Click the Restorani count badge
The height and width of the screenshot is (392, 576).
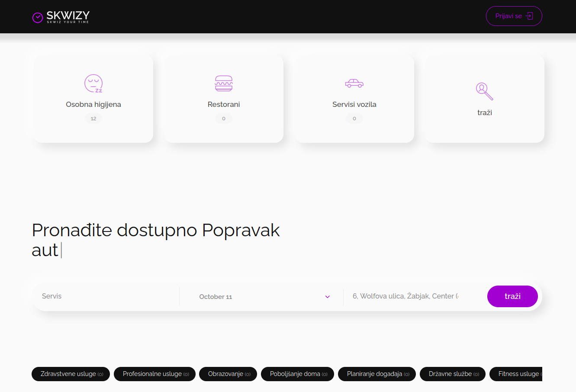coord(224,119)
